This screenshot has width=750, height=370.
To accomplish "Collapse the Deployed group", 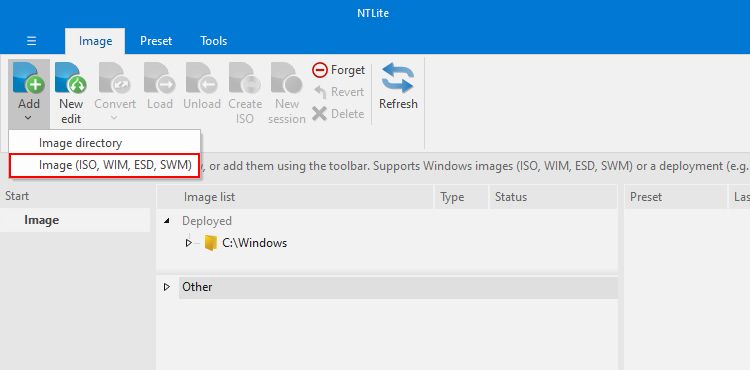I will tap(166, 221).
